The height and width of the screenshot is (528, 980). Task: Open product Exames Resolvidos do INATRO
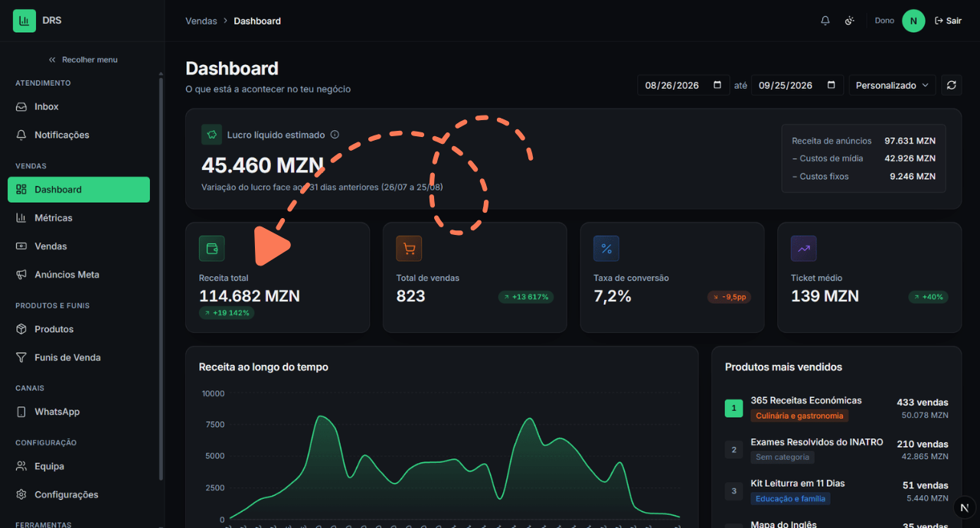click(817, 442)
